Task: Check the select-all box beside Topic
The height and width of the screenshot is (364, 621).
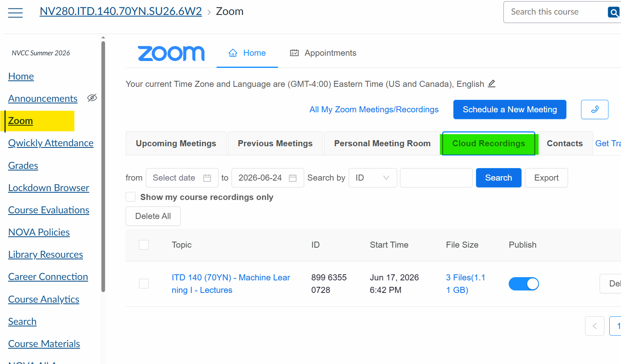Action: 144,245
